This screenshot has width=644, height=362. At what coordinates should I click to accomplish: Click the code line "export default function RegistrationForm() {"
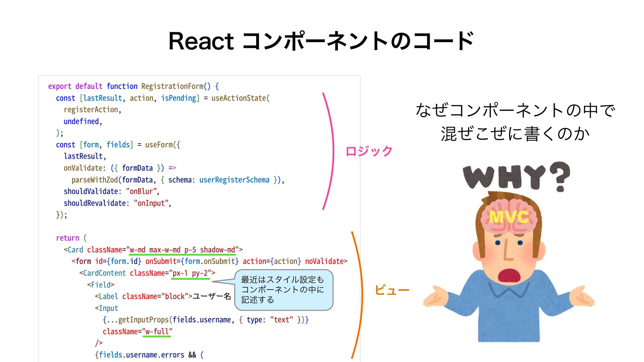(133, 86)
